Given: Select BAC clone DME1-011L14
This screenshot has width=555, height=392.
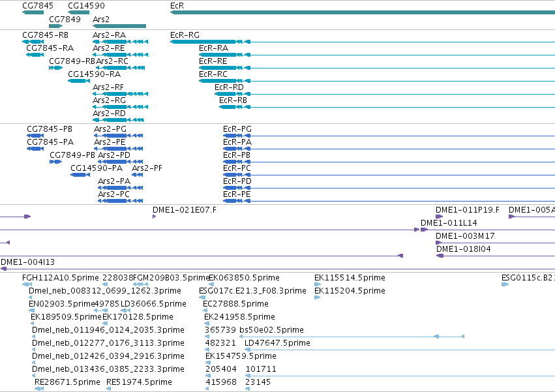Looking at the screenshot, I should [449, 223].
